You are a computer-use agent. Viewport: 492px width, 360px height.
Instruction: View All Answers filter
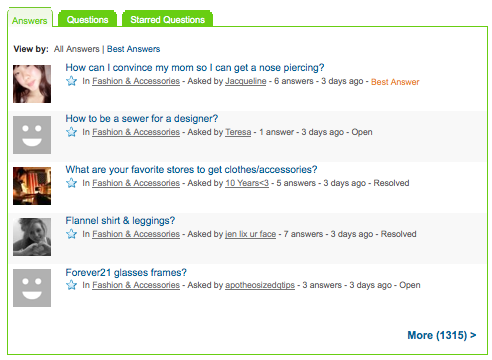click(x=77, y=49)
